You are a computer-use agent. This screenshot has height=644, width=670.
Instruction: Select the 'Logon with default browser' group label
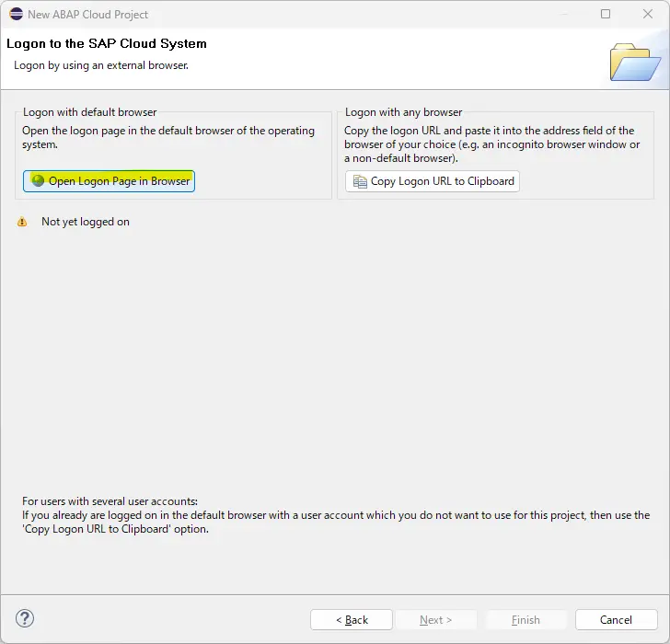click(x=90, y=112)
